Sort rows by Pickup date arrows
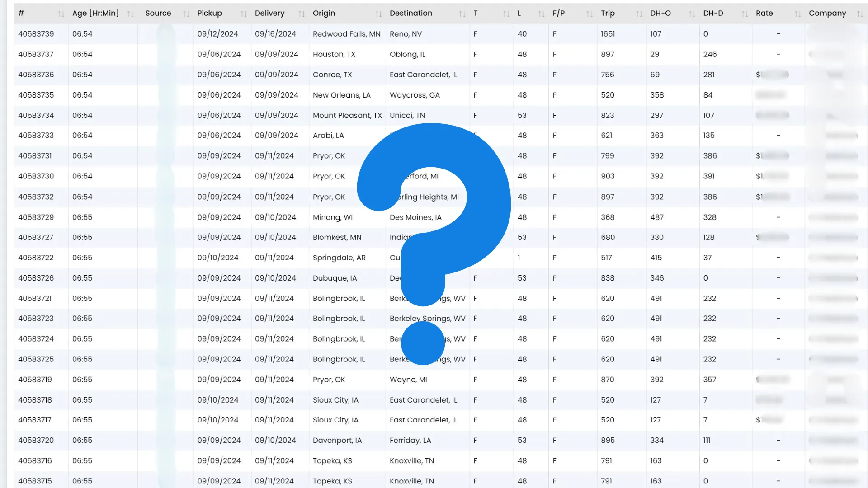Screen dimensions: 868x488 click(x=244, y=14)
